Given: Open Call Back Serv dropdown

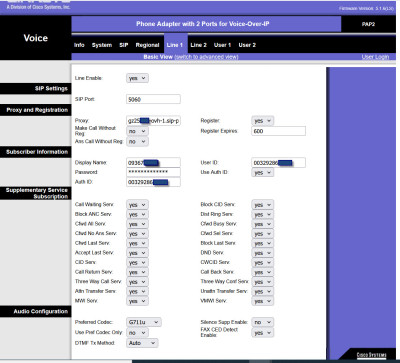Looking at the screenshot, I should [x=263, y=272].
